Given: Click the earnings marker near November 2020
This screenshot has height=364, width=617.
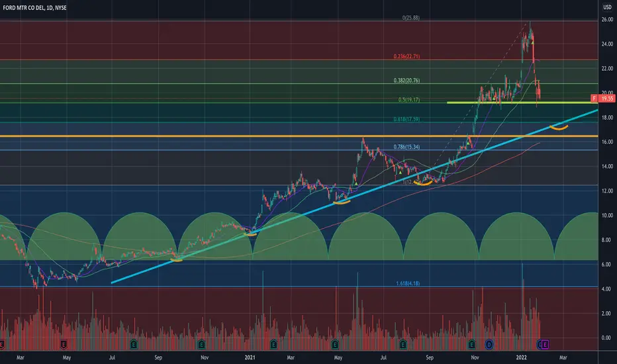Looking at the screenshot, I should pos(201,345).
